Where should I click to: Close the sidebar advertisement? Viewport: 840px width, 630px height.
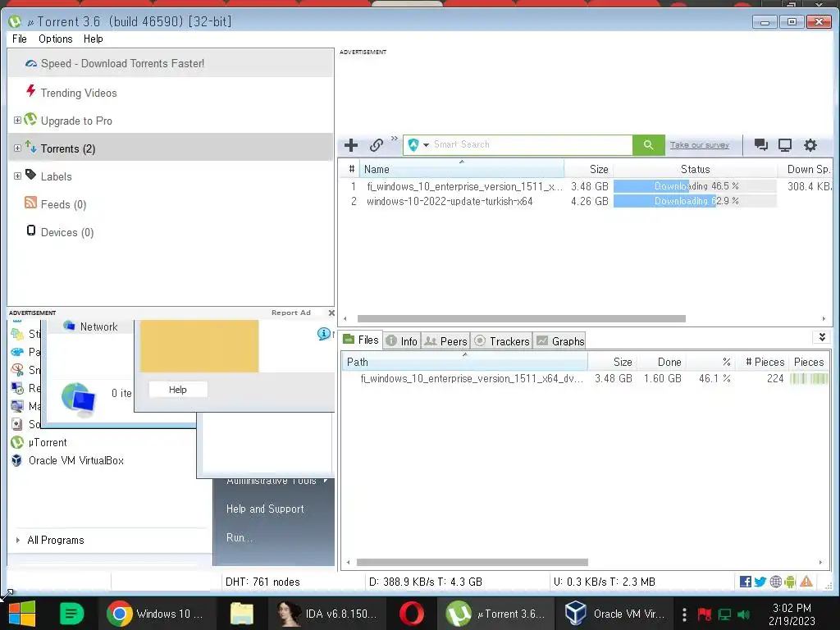coord(331,313)
